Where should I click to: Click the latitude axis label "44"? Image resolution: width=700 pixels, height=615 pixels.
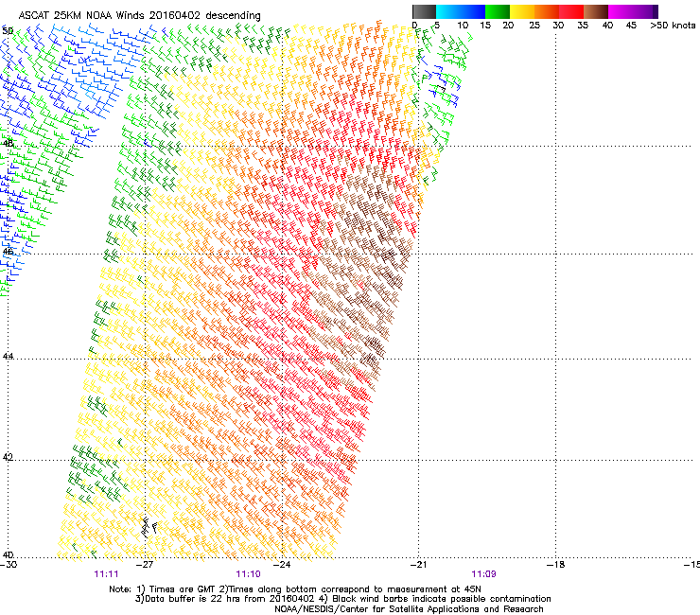coord(8,357)
